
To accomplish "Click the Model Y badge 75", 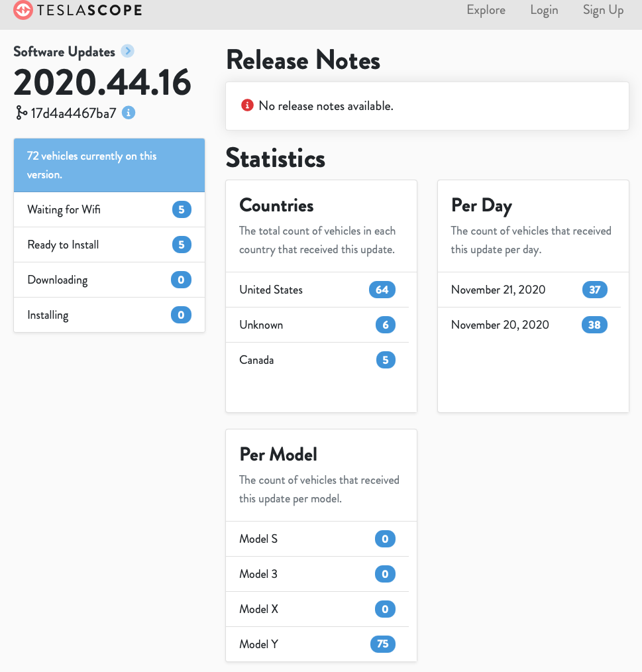I will point(383,644).
